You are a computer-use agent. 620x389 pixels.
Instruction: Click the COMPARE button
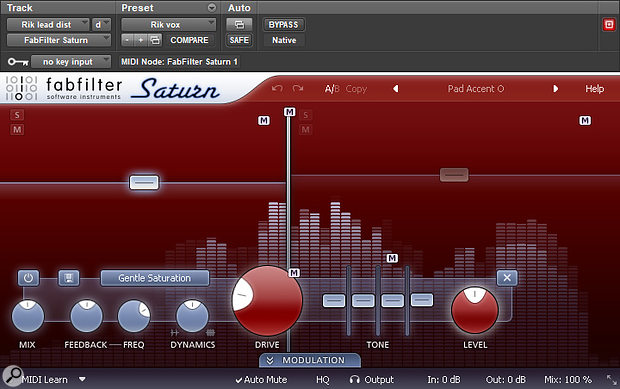[x=189, y=40]
